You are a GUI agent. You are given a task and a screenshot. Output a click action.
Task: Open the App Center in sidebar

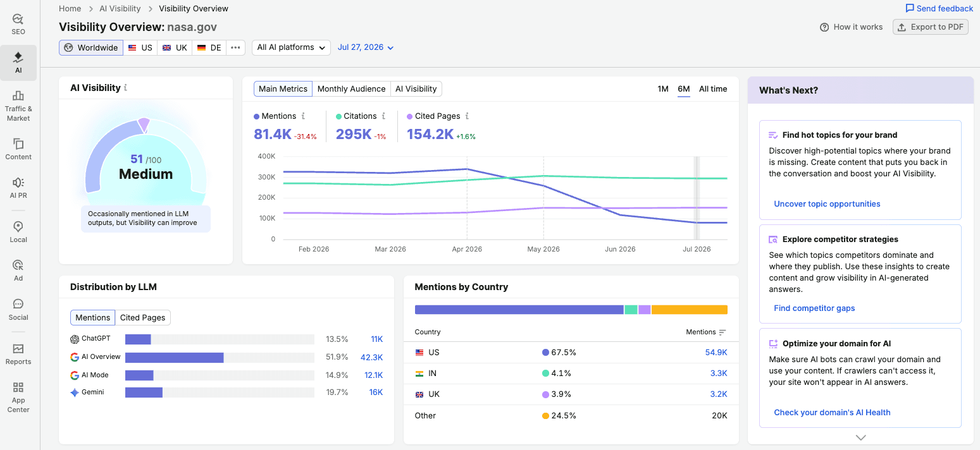click(x=18, y=397)
